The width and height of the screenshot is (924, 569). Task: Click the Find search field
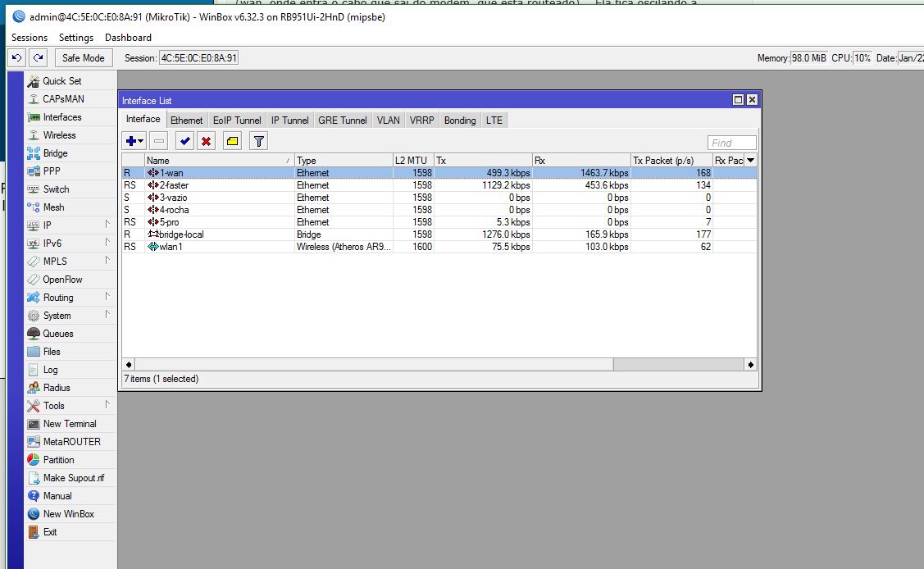click(732, 143)
